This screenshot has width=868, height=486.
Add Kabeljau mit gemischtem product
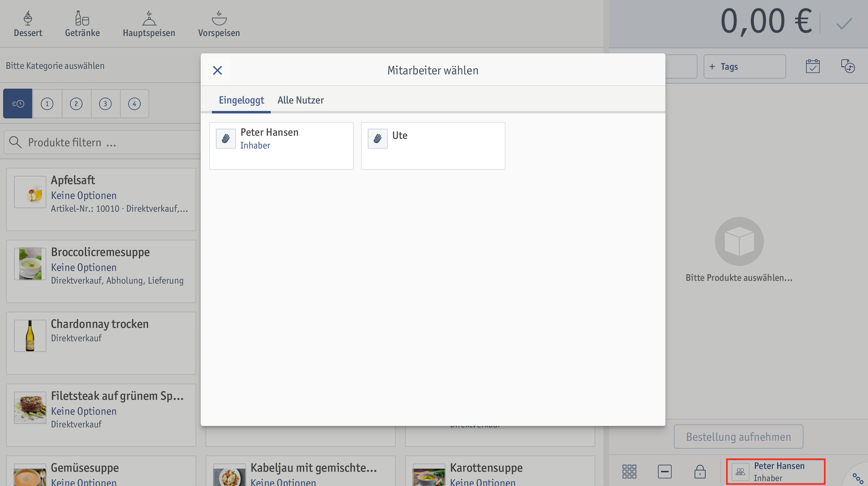300,471
